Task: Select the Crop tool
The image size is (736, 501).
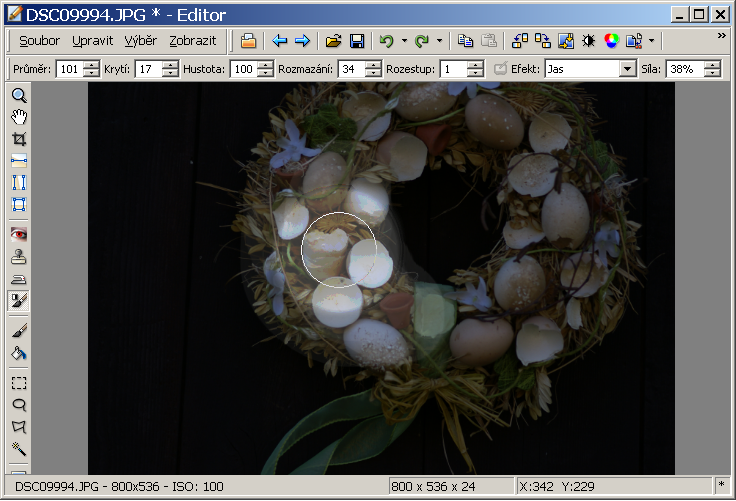Action: 19,139
